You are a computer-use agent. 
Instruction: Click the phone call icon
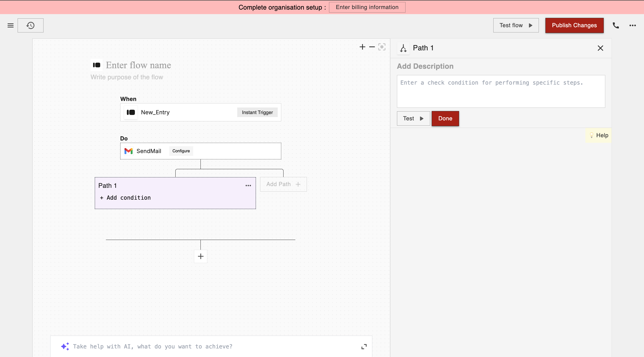pyautogui.click(x=616, y=25)
